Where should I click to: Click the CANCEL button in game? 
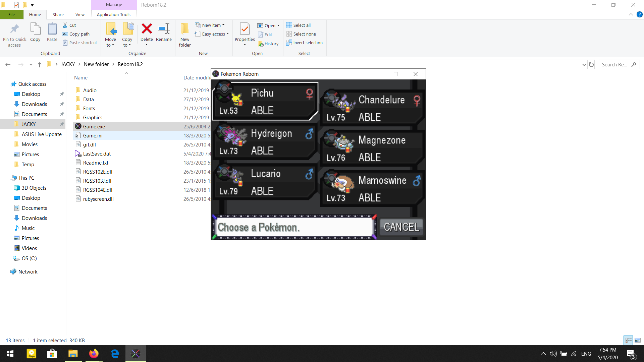pos(401,227)
